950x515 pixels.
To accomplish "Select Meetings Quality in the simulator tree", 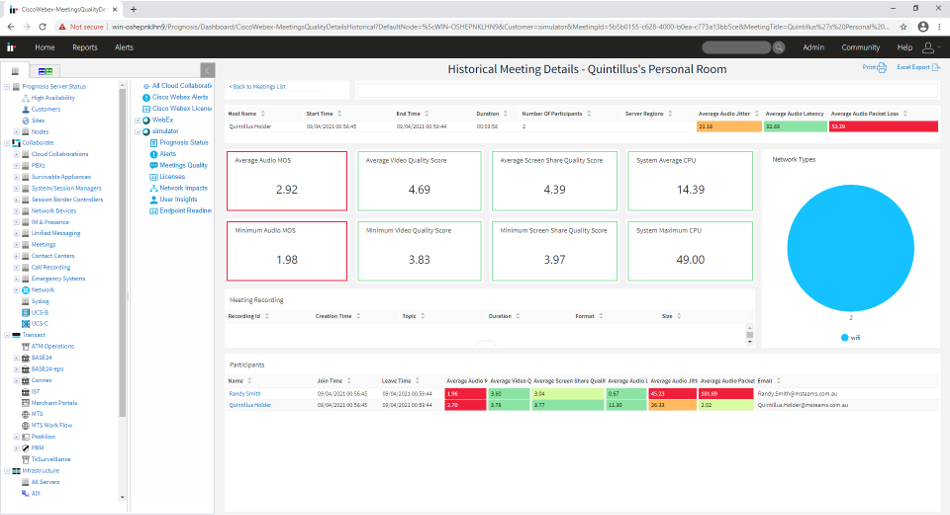I will click(x=183, y=165).
